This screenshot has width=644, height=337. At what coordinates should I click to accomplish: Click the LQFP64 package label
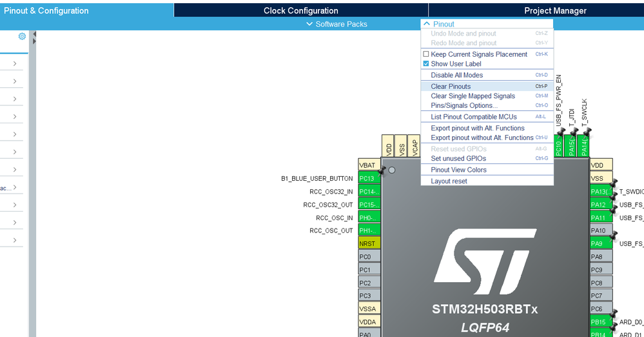(485, 327)
